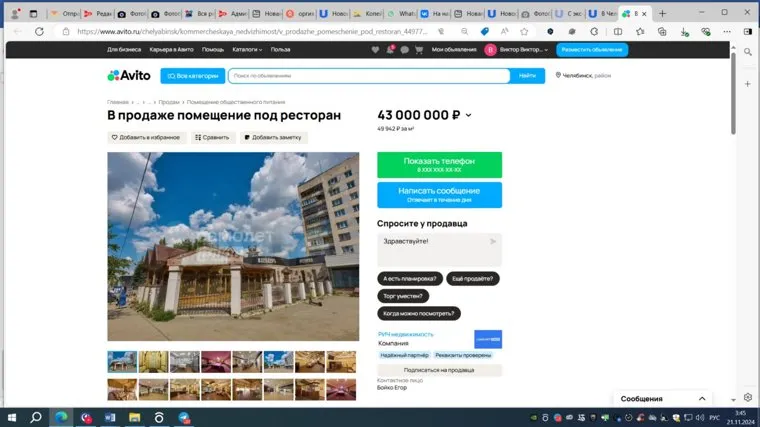Open the 'Все категории' menu
Screen dimensions: 760x427
[x=192, y=76]
